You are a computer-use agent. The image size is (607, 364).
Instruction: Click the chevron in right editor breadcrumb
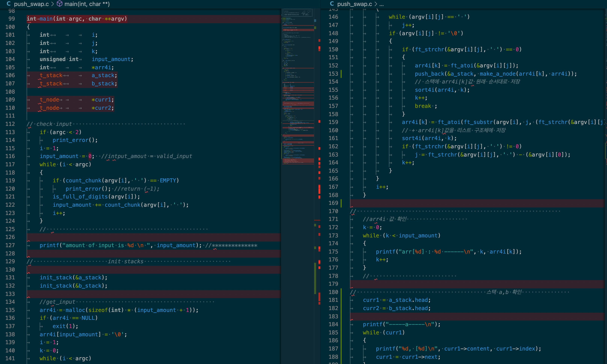(x=376, y=4)
